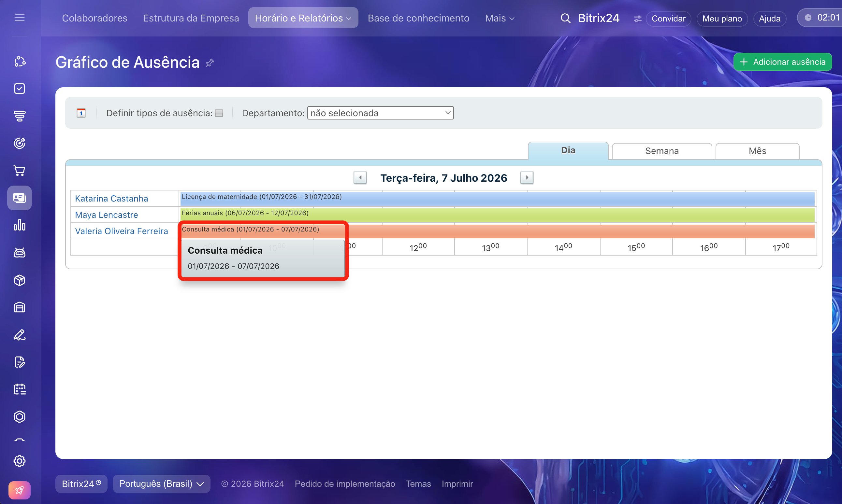Open Base de conhecimento menu item
842x504 pixels.
[x=418, y=18]
